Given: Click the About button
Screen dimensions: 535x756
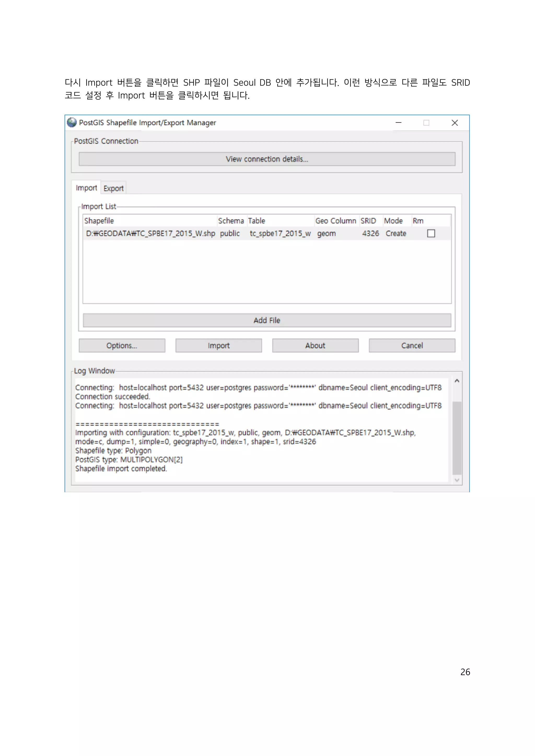Looking at the screenshot, I should [x=315, y=346].
